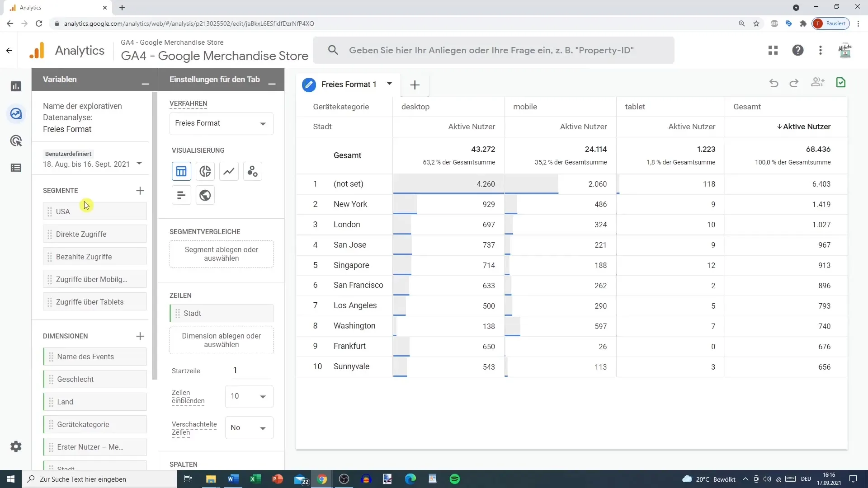Select the table visualization icon
This screenshot has height=488, width=868.
[x=181, y=171]
